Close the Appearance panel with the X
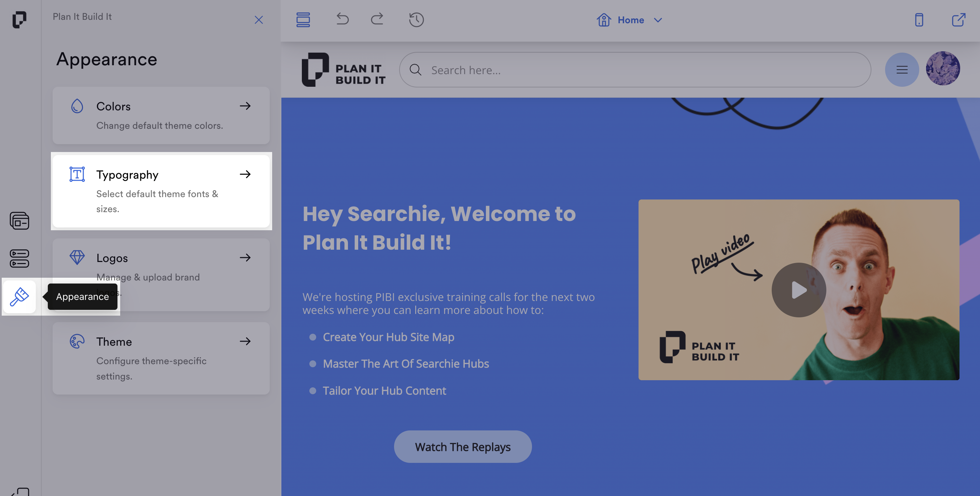 [259, 20]
